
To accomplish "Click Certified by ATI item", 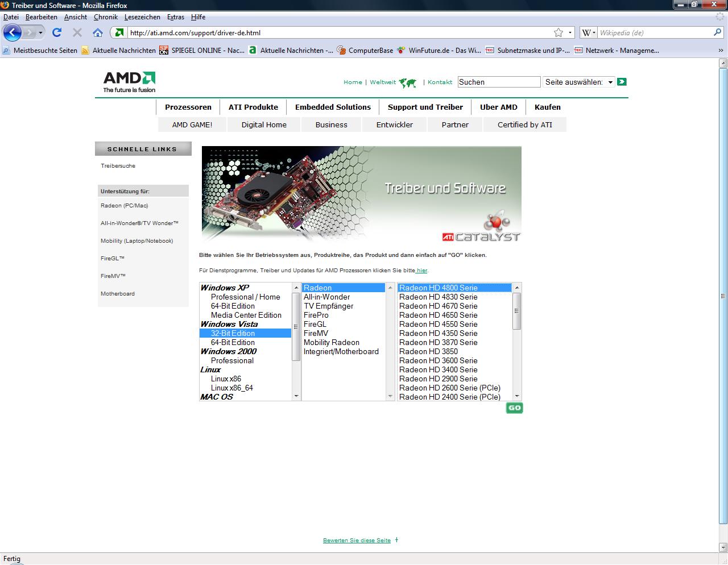I will click(525, 124).
